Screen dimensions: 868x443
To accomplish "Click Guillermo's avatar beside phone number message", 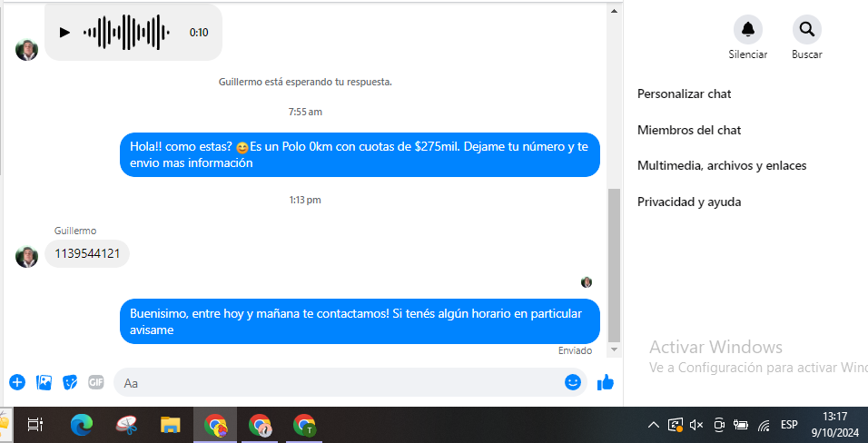I will pyautogui.click(x=26, y=256).
